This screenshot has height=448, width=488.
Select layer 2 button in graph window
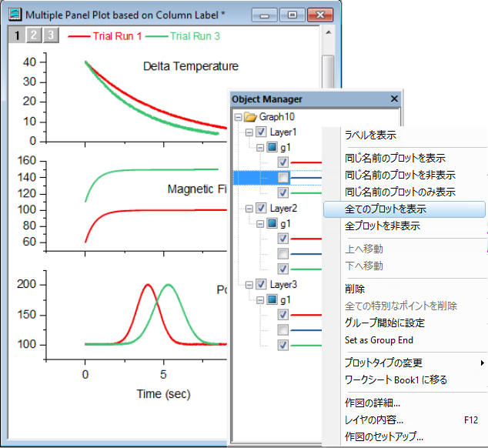[x=34, y=35]
